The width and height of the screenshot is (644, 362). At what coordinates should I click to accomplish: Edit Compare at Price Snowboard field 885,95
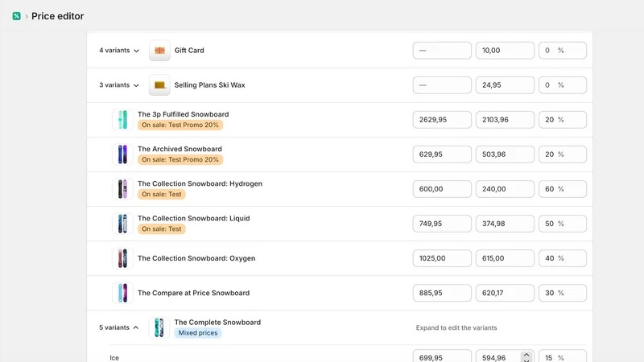(442, 293)
